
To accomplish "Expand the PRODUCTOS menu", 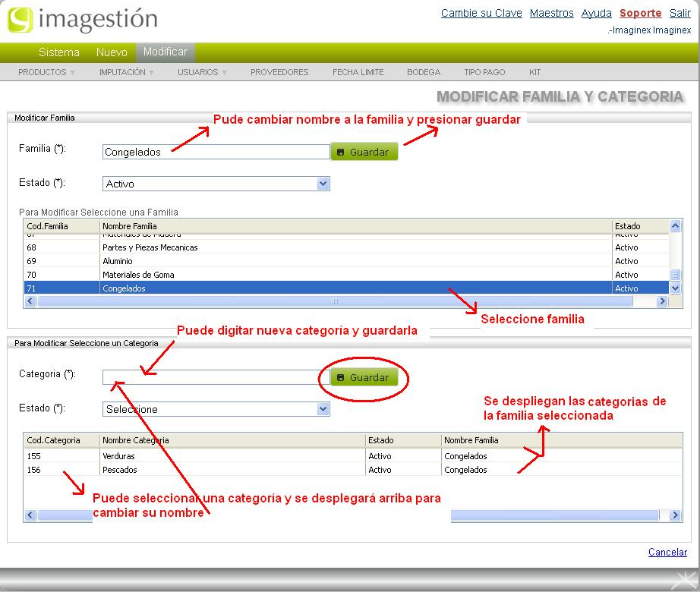I will [46, 72].
